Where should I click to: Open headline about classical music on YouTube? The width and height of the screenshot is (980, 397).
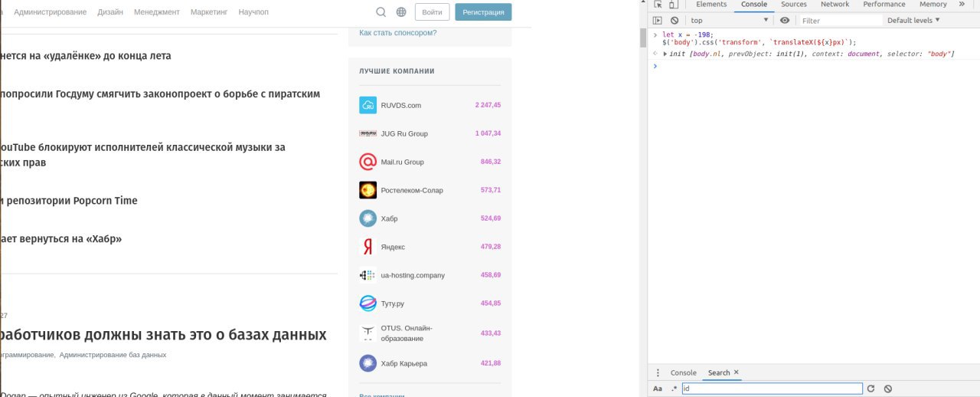[x=142, y=154]
